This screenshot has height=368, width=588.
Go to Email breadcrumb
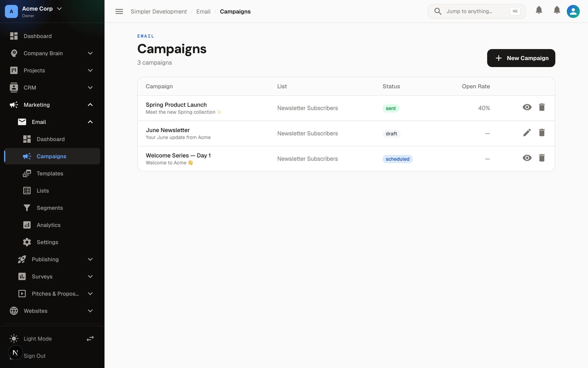tap(203, 11)
